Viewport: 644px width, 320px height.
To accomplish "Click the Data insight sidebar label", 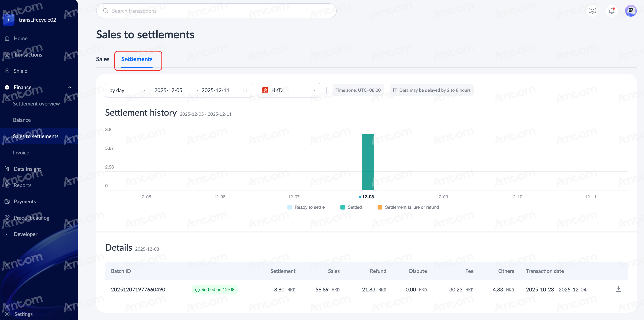I will point(27,169).
